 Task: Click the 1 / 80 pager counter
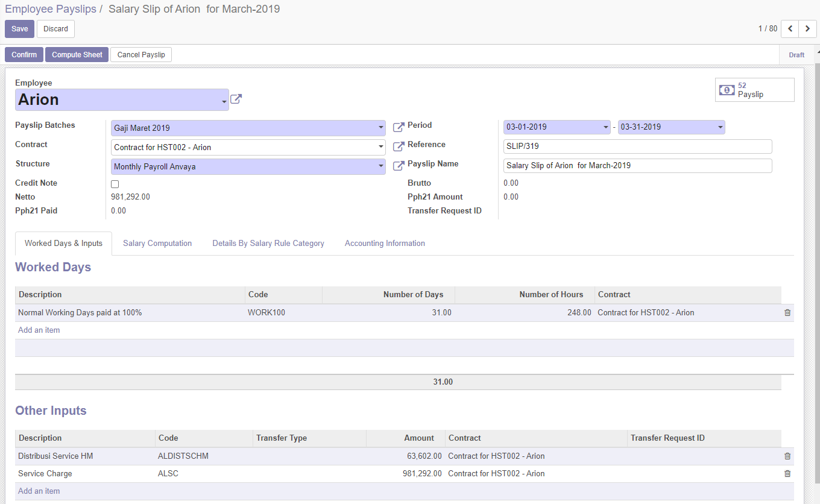point(768,29)
